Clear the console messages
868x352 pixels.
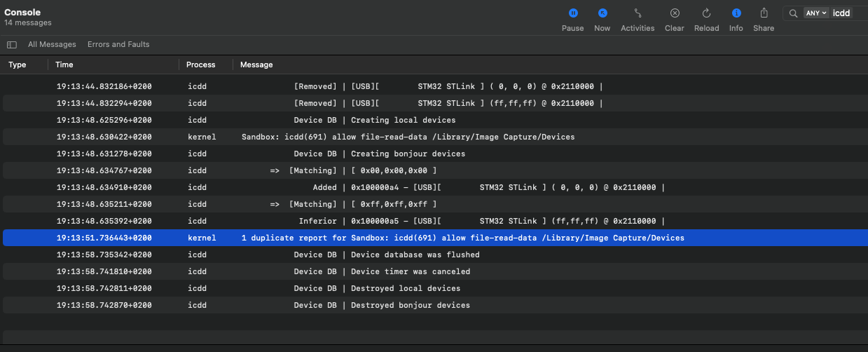click(x=674, y=20)
